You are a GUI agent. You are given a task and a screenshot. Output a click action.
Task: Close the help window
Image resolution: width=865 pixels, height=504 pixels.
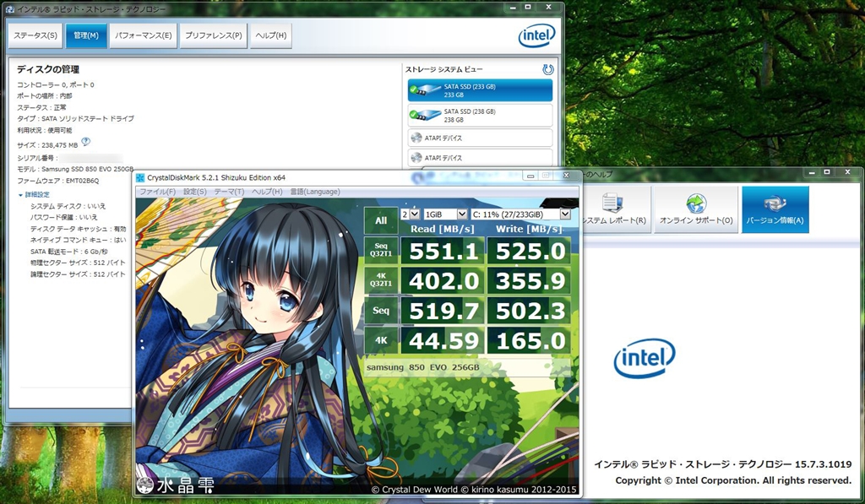point(848,172)
